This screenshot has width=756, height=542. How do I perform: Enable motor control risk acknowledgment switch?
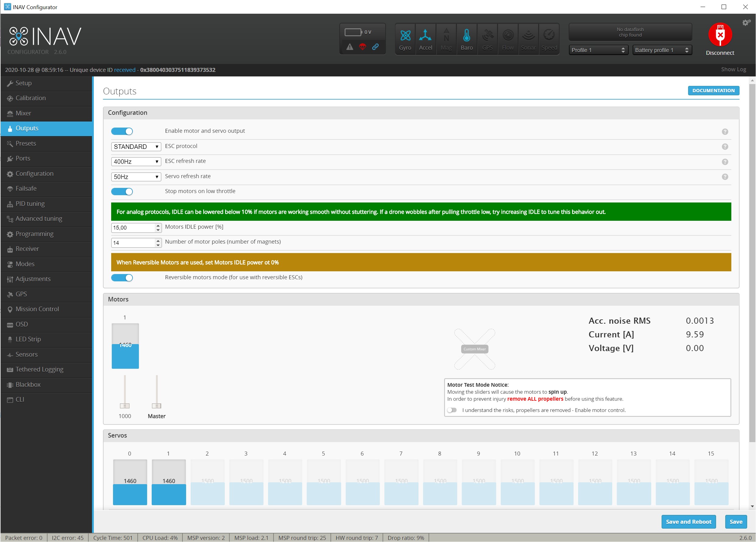452,410
